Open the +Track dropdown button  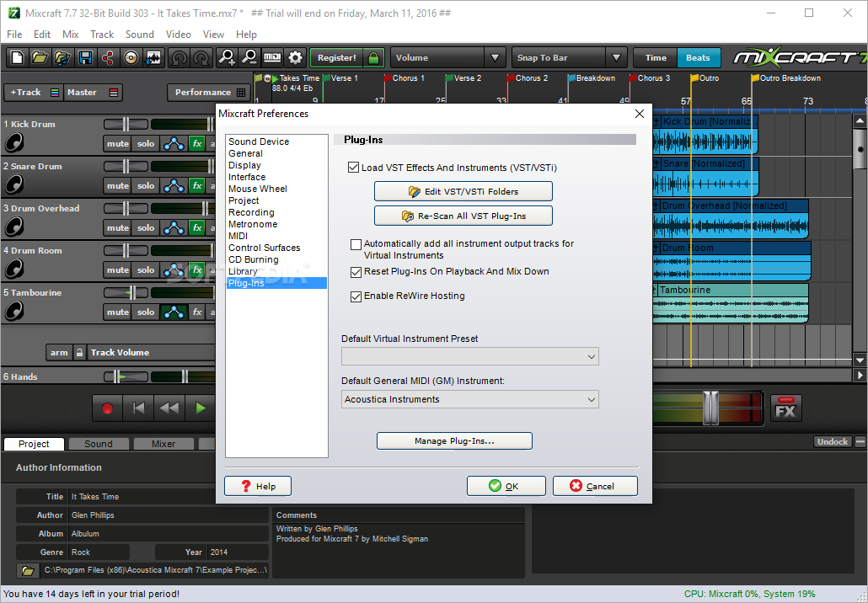pyautogui.click(x=33, y=93)
